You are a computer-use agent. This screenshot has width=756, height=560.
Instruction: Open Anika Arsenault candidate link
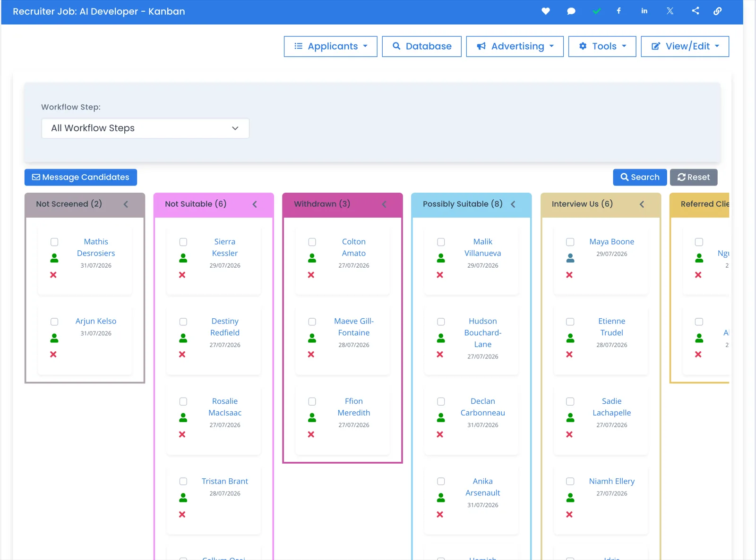tap(483, 487)
